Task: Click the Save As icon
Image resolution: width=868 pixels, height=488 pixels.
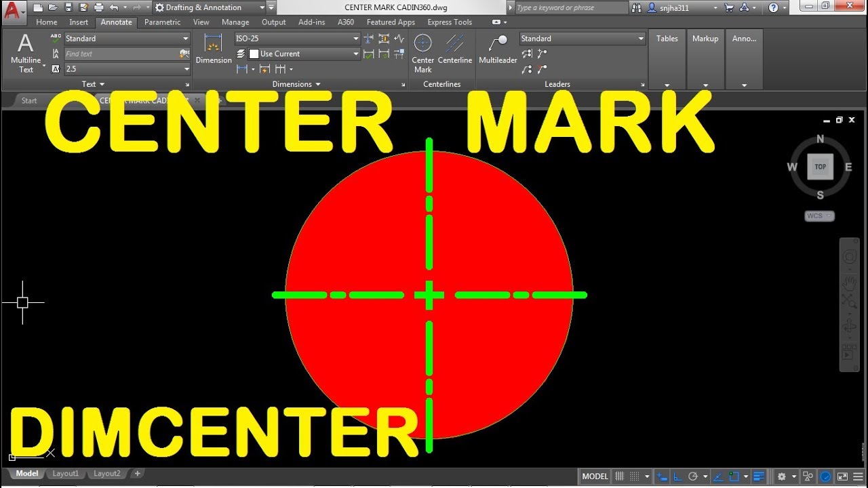Action: click(x=83, y=7)
